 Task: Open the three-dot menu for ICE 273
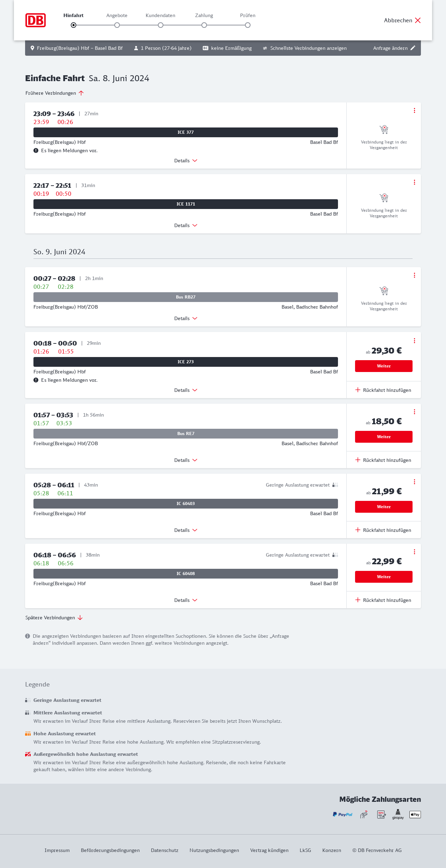414,341
